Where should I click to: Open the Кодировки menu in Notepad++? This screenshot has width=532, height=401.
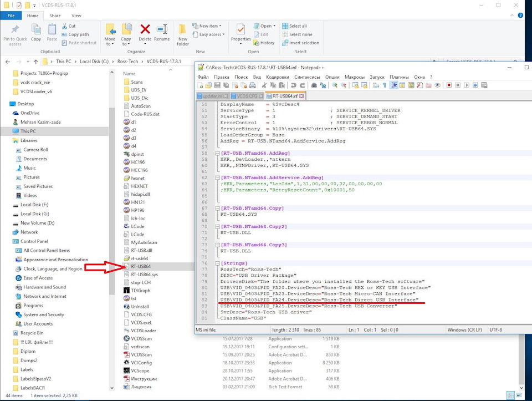[278, 77]
